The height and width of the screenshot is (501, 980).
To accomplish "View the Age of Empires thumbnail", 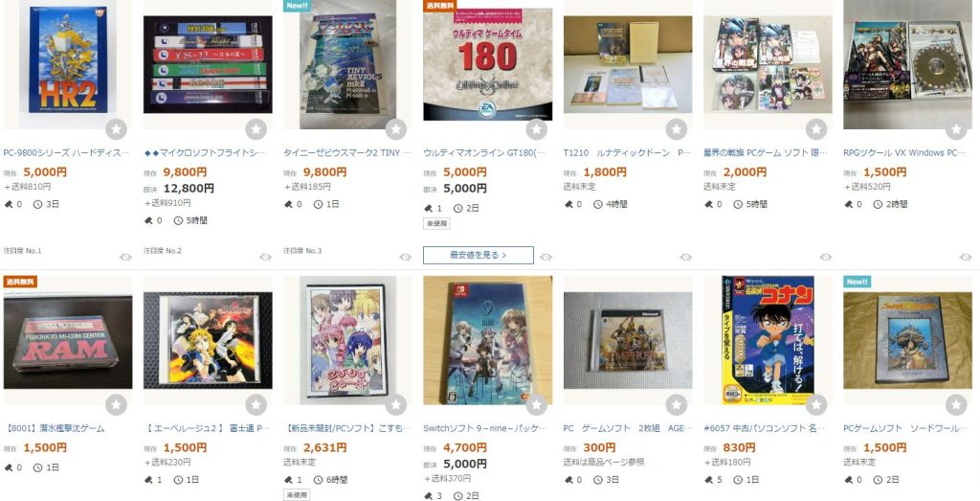I will click(628, 341).
